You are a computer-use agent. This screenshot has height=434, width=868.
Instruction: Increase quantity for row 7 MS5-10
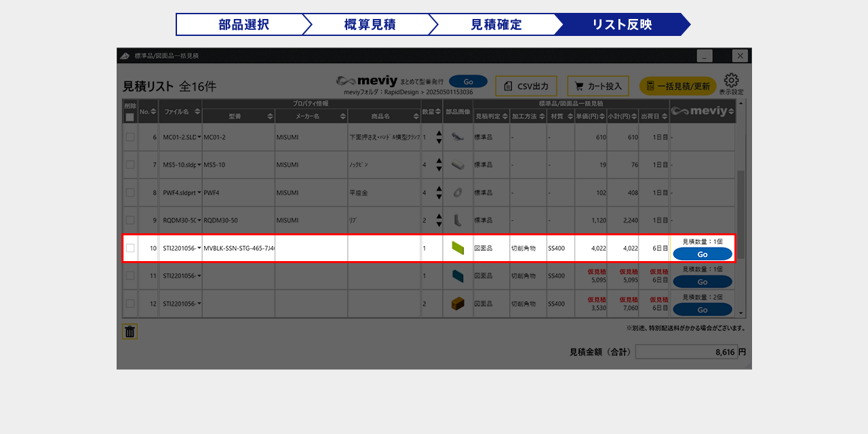pos(439,161)
